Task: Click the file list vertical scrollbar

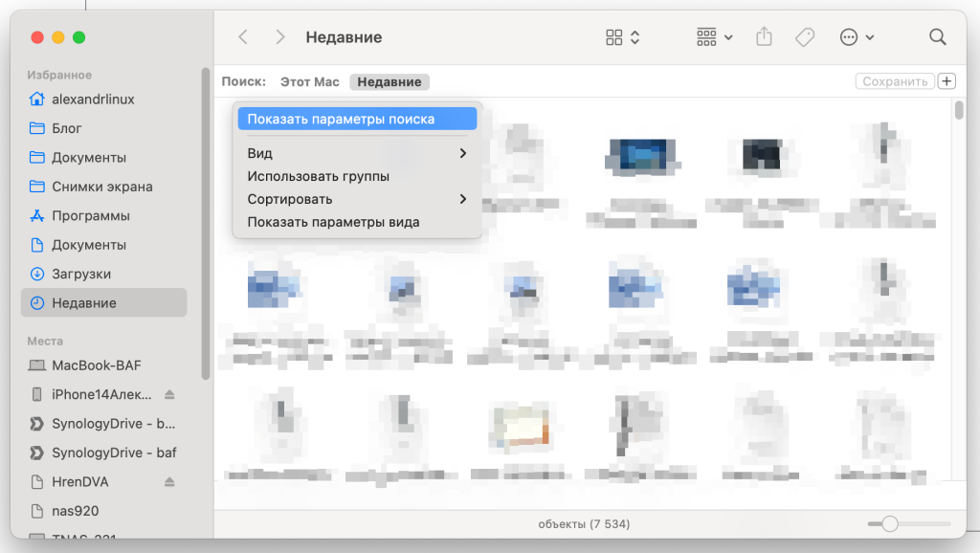Action: [x=959, y=110]
